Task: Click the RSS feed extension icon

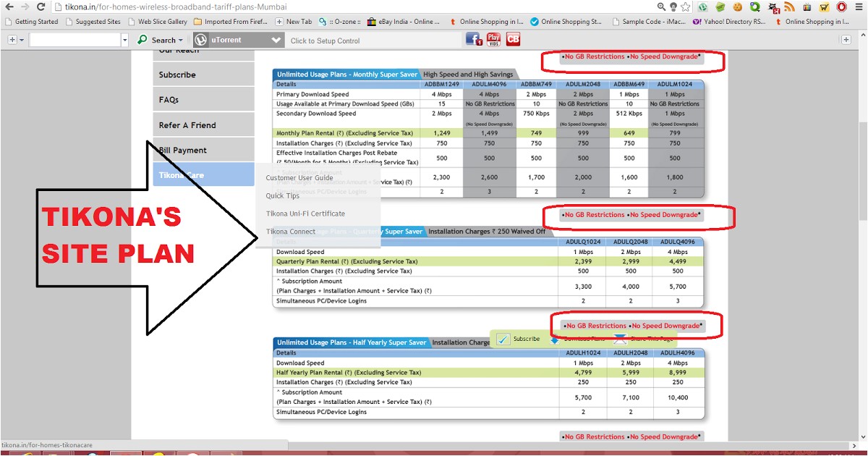Action: [x=789, y=7]
